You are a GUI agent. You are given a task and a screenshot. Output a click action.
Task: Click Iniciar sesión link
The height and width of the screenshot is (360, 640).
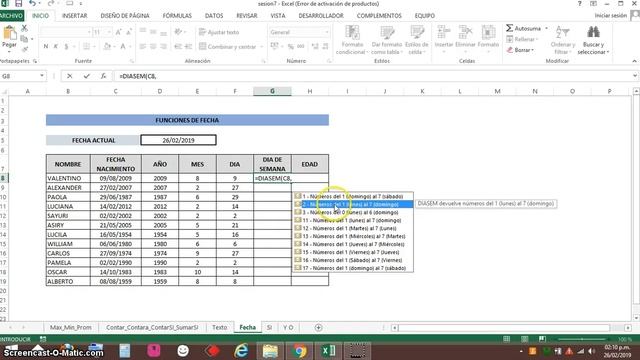coord(610,16)
